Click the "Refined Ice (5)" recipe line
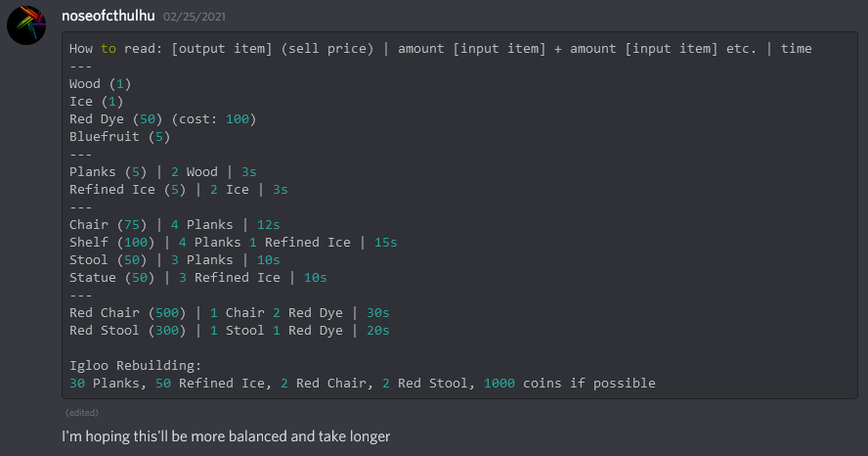The width and height of the screenshot is (868, 456). click(179, 189)
